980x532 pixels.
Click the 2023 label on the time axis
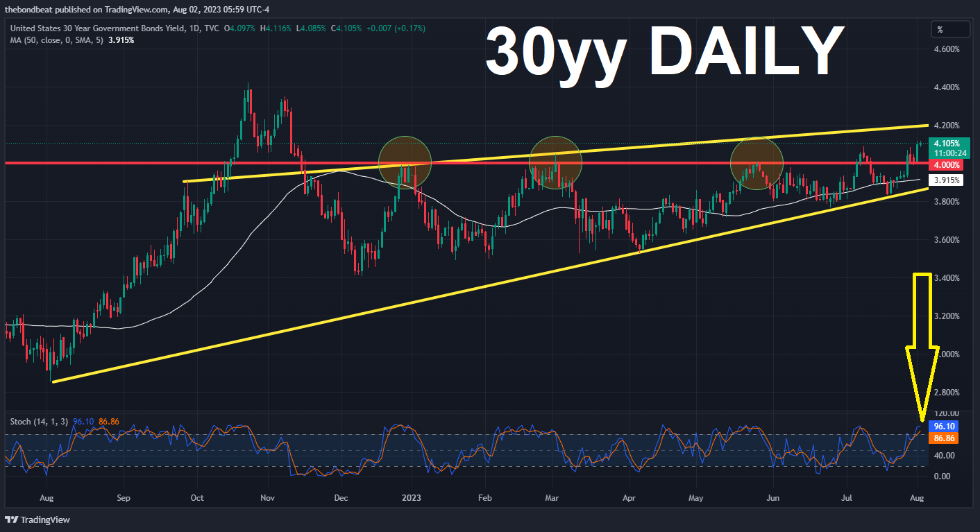411,498
